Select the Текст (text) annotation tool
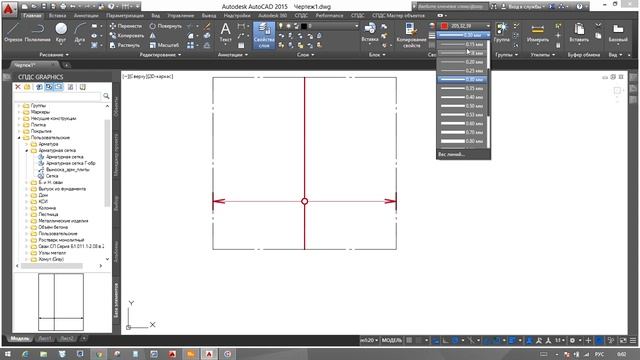Viewport: 640px width, 360px height. (x=225, y=32)
